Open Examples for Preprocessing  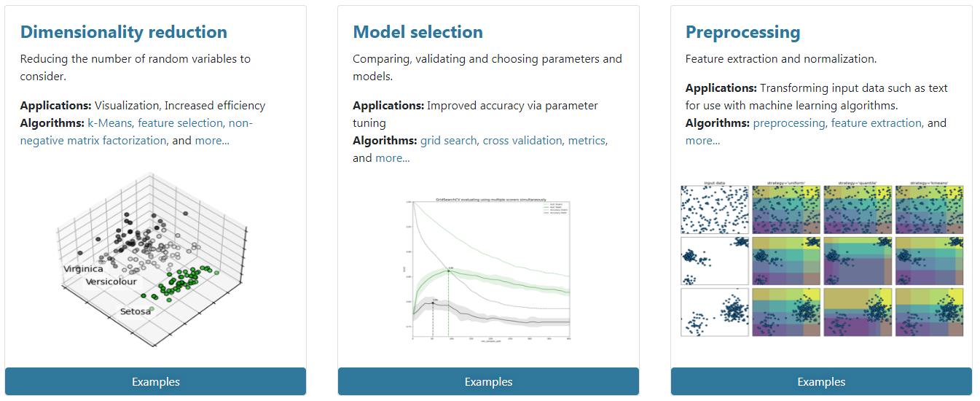click(822, 382)
